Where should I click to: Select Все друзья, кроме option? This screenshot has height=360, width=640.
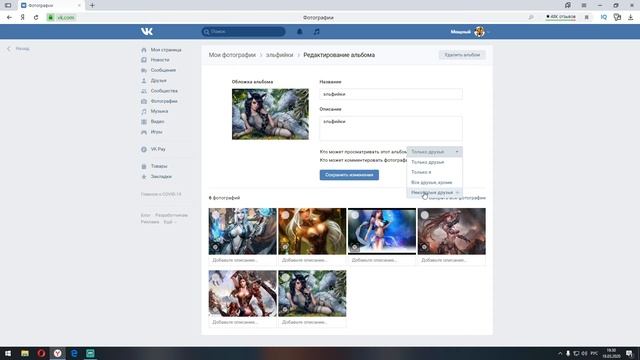coord(434,182)
